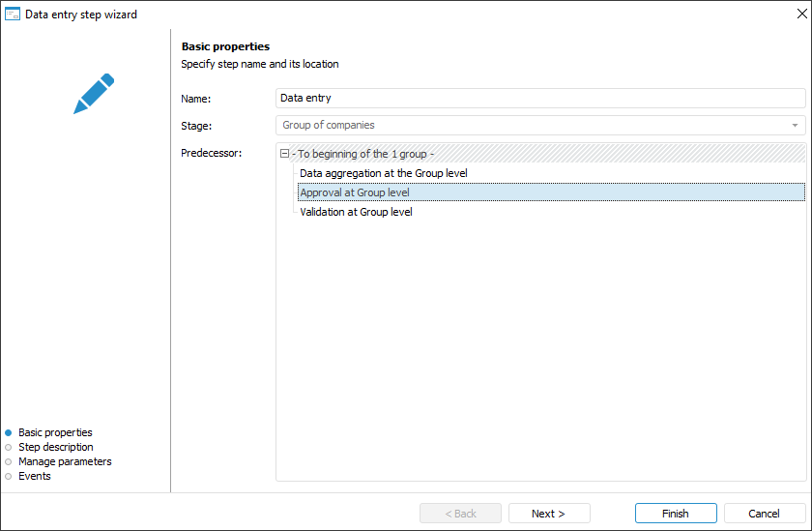Image resolution: width=812 pixels, height=531 pixels.
Task: Select '- To beginning of the 1 group -' item
Action: [x=363, y=154]
